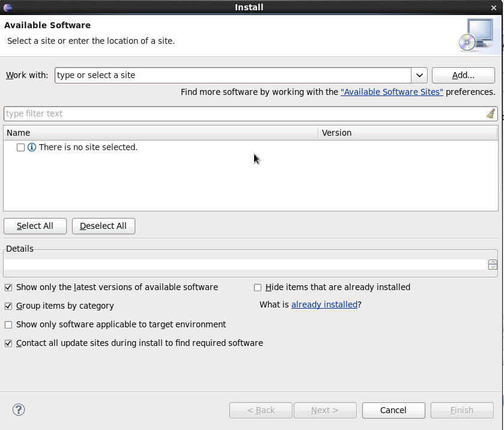Enable software applicable to target environment
Viewport: 504px width, 430px height.
8,325
